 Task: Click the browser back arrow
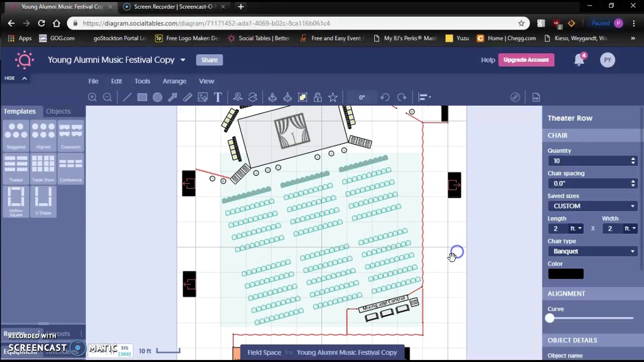tap(11, 23)
